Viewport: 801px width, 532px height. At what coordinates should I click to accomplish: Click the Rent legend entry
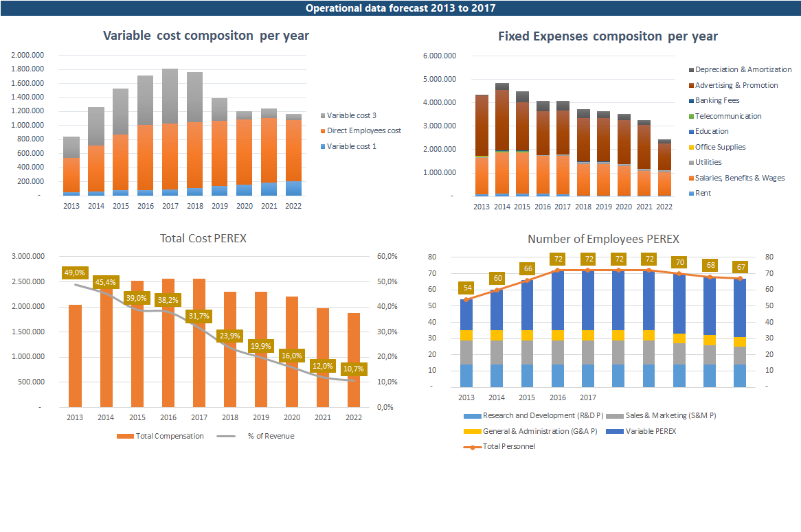(702, 193)
